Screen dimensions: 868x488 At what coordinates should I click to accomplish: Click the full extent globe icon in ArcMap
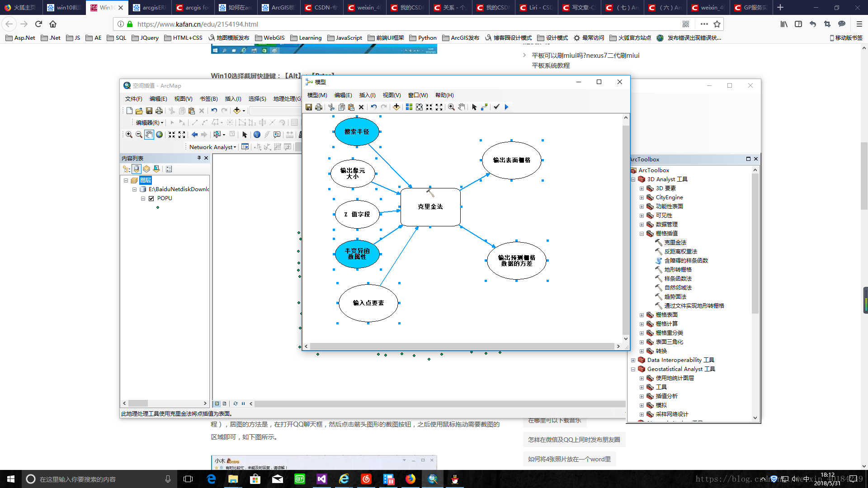[x=159, y=135]
